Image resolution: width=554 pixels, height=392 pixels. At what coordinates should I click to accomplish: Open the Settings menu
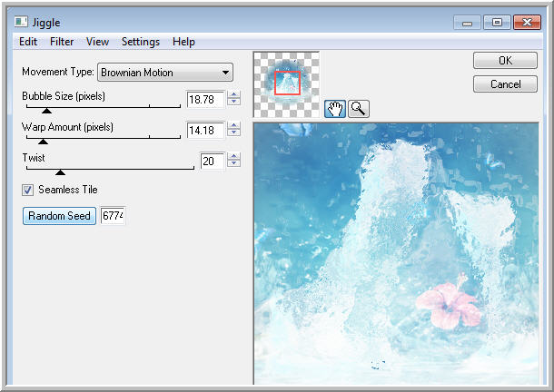[x=141, y=42]
